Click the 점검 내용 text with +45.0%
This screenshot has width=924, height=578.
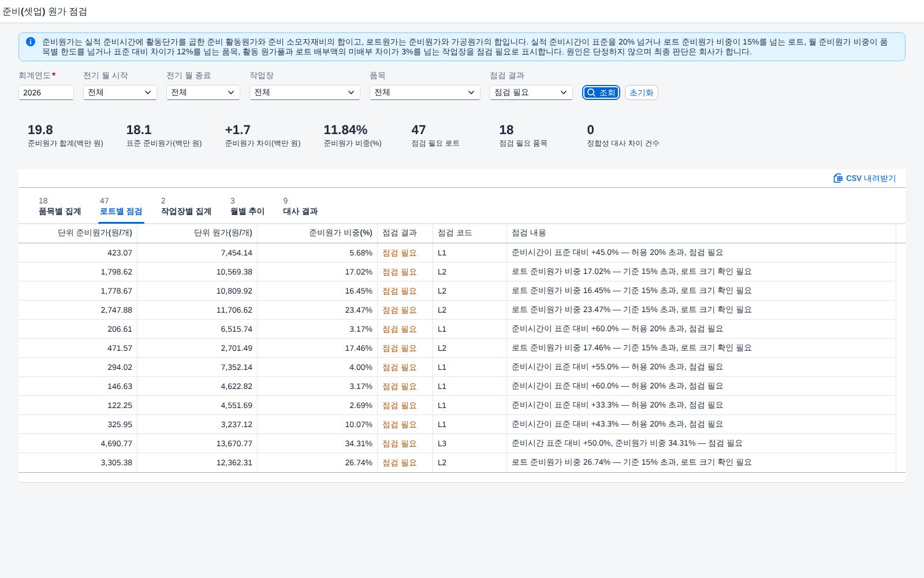(617, 253)
